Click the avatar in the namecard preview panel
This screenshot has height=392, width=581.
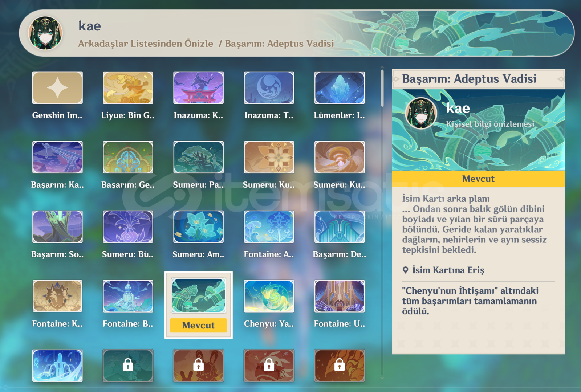(x=421, y=113)
